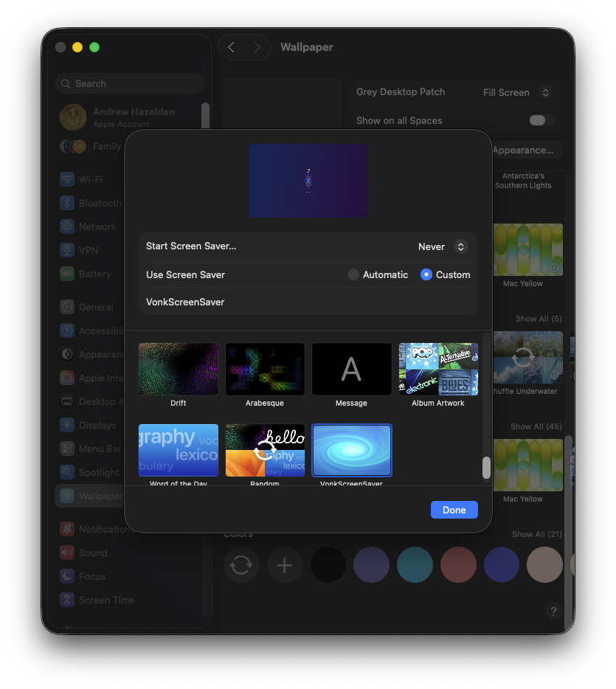The height and width of the screenshot is (689, 616).
Task: Click Show All (5) link
Action: tap(539, 319)
